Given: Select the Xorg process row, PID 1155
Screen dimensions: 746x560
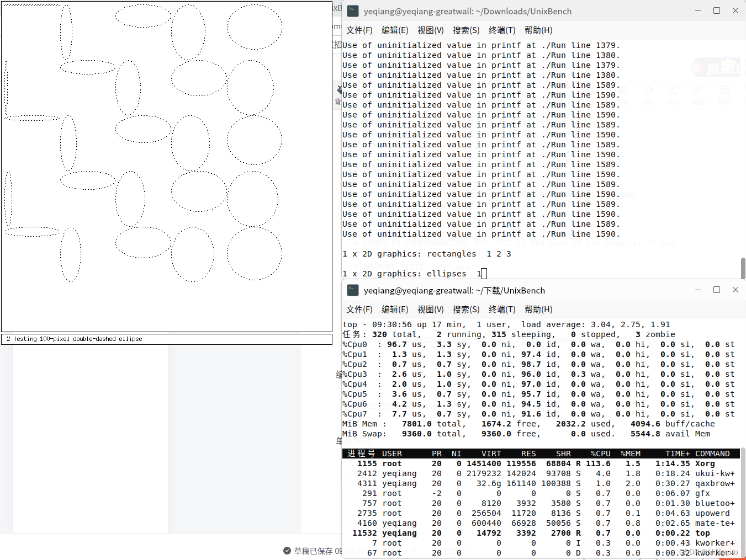Looking at the screenshot, I should 541,463.
